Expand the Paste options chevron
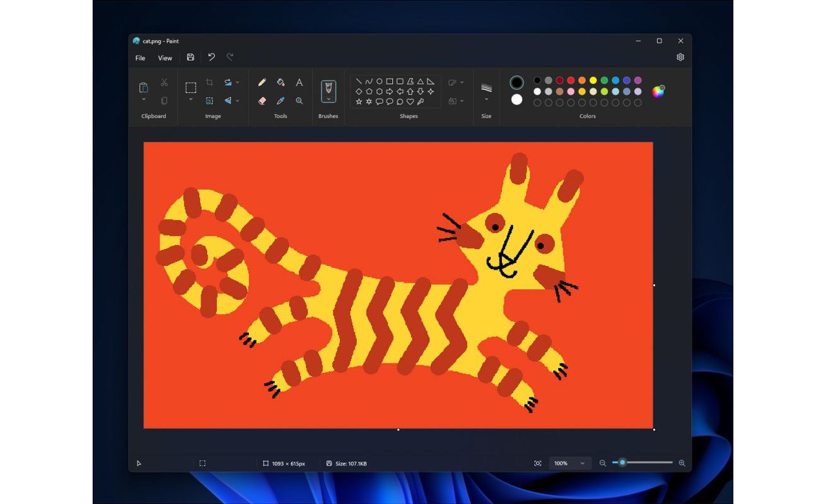 click(144, 99)
